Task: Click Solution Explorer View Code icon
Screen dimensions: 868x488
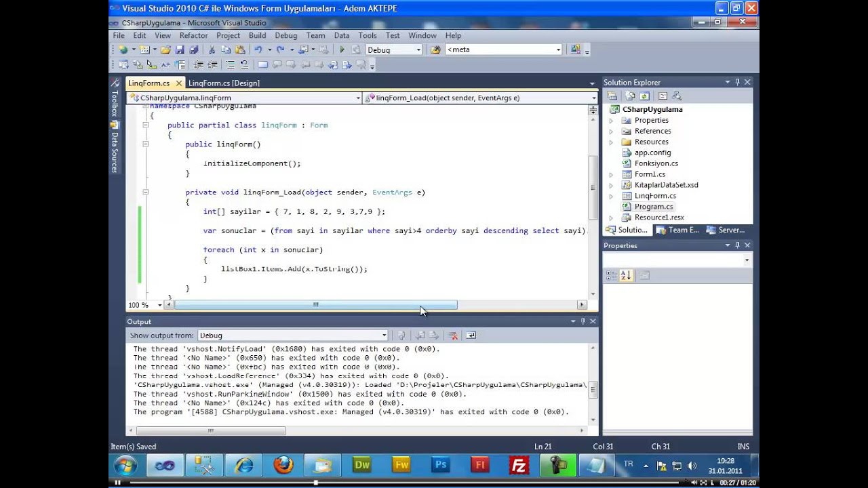Action: pyautogui.click(x=663, y=96)
